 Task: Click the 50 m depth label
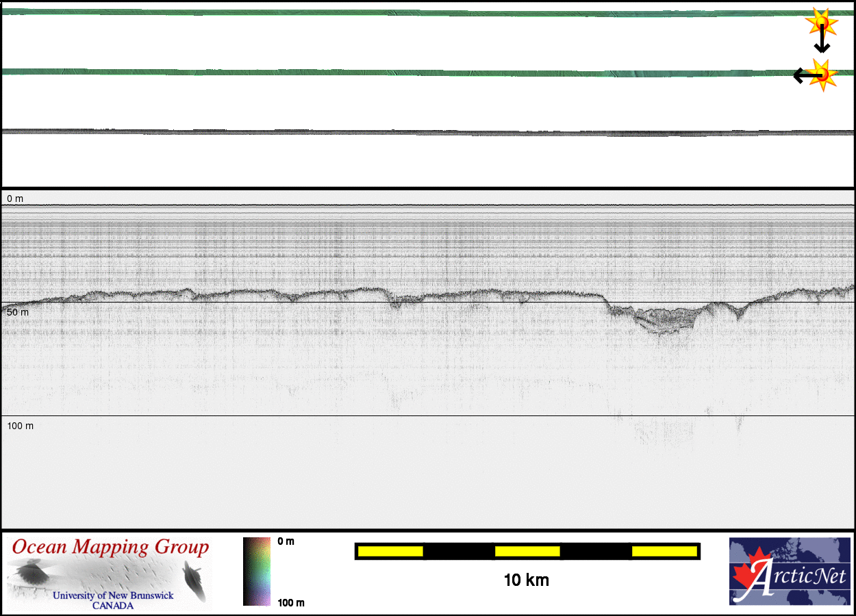pos(18,312)
